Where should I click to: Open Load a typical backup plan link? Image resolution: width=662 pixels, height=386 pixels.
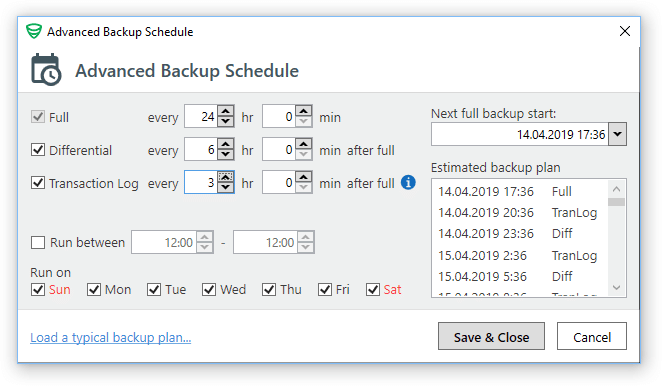pyautogui.click(x=111, y=337)
